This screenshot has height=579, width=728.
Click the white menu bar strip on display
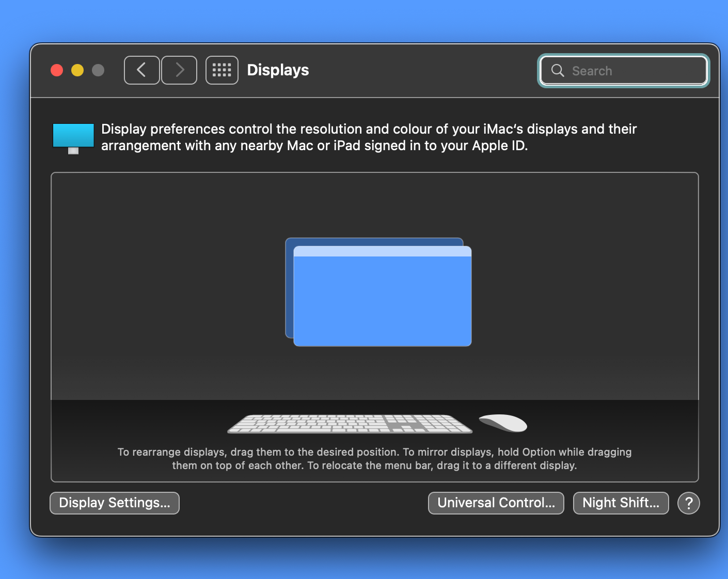[x=382, y=251]
